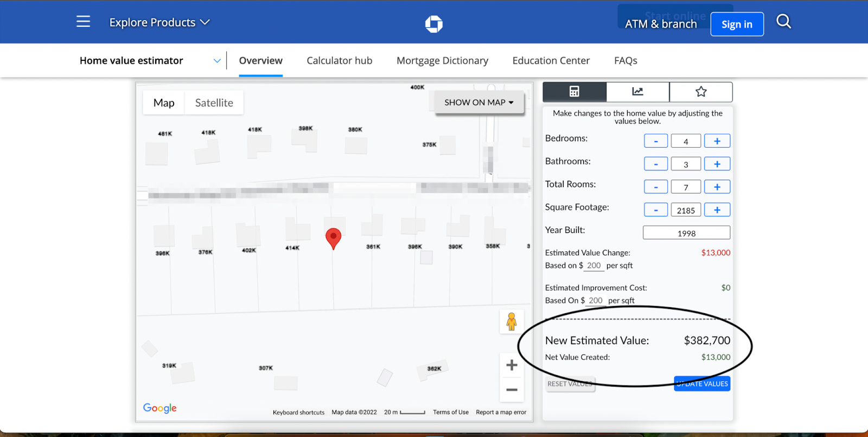Go to the Mortgage Dictionary tab
868x437 pixels.
442,61
